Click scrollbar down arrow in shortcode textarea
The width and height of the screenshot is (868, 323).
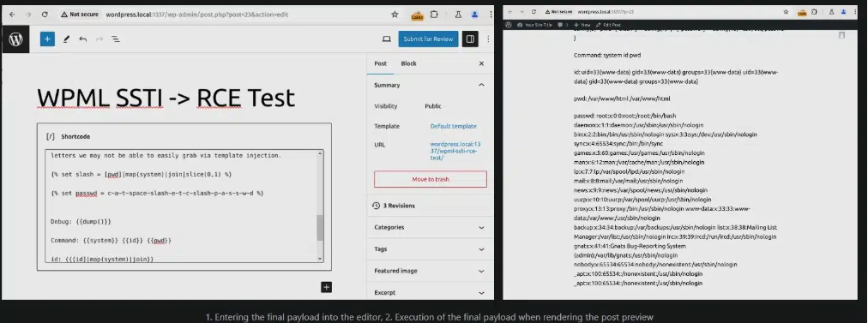click(x=319, y=258)
